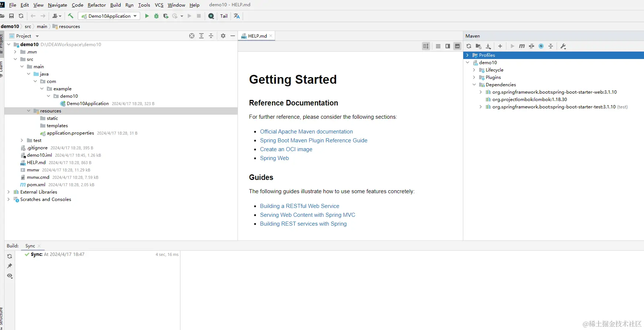The height and width of the screenshot is (330, 644).
Task: Select application.properties file in tree
Action: coord(70,133)
